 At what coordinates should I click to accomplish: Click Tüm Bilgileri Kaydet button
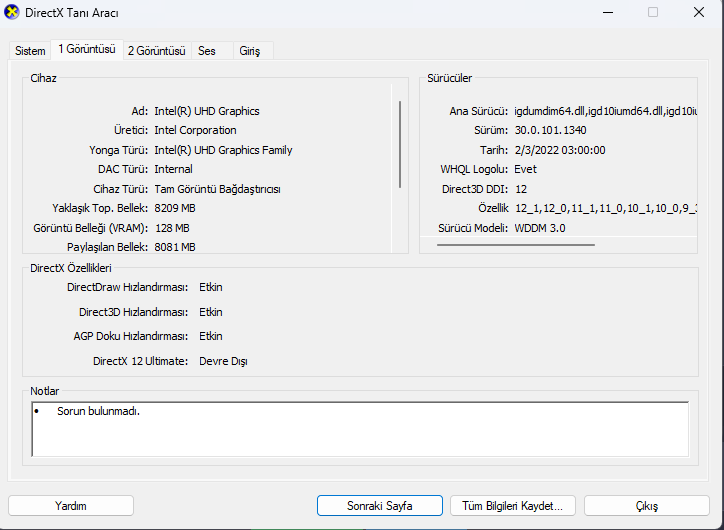513,506
